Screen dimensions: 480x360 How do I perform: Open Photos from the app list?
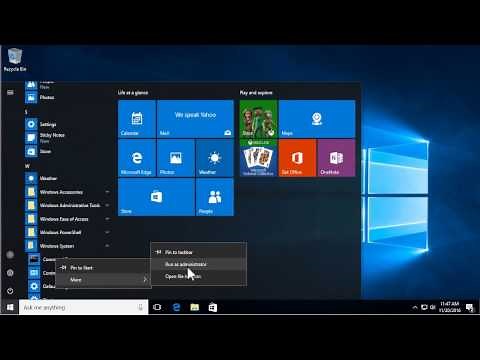point(47,97)
